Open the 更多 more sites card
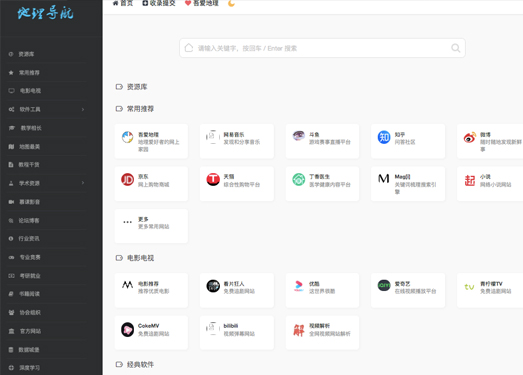 [151, 226]
